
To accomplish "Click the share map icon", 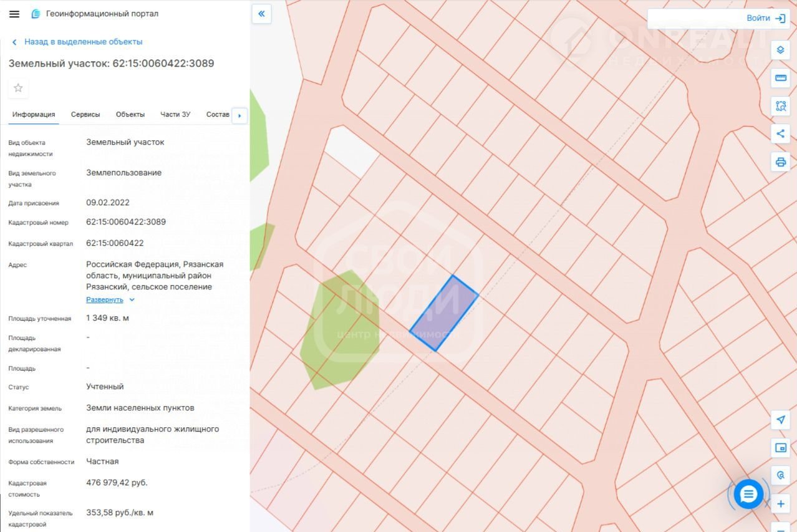I will coord(780,133).
